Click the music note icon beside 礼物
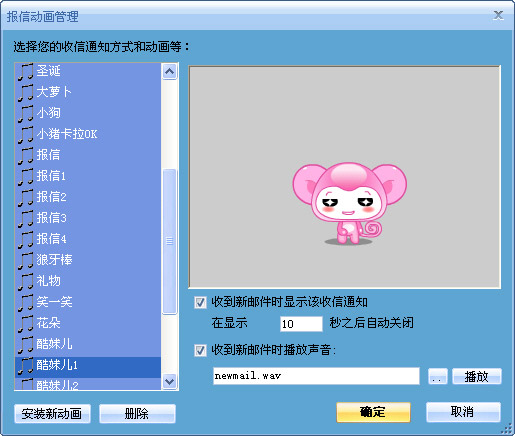The height and width of the screenshot is (436, 515). pos(26,281)
